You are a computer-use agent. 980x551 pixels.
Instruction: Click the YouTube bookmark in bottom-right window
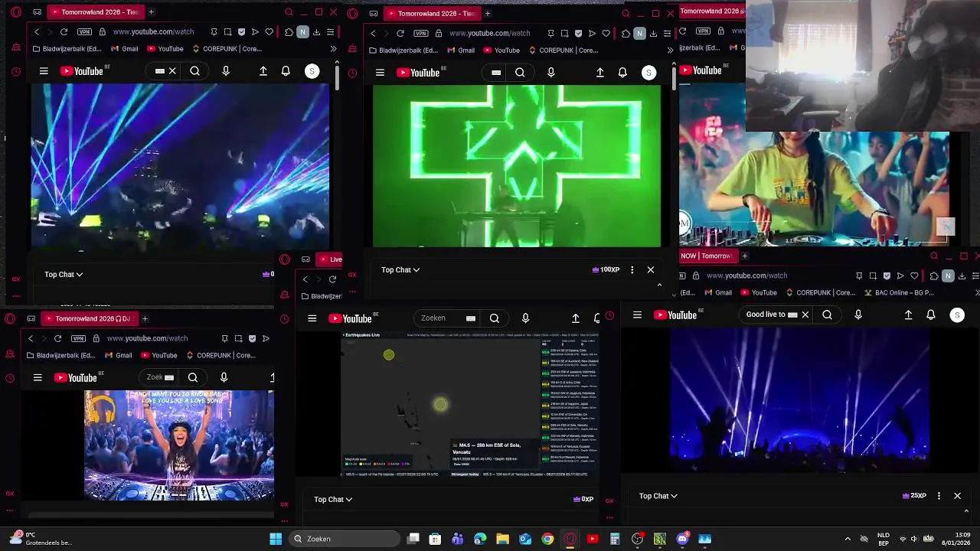pos(758,292)
